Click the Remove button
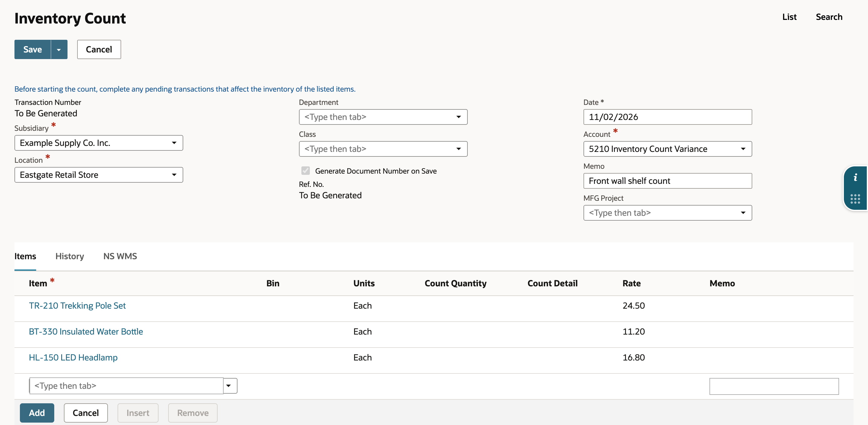 tap(193, 413)
